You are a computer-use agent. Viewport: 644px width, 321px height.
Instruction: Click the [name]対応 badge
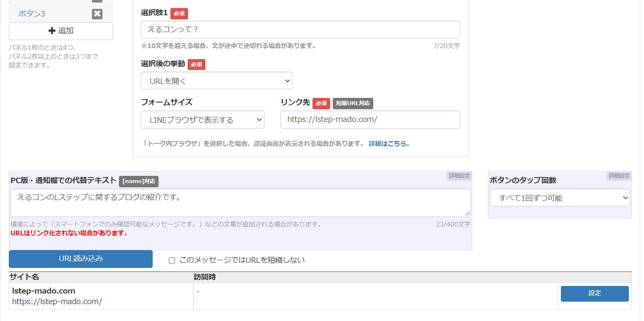tap(139, 181)
